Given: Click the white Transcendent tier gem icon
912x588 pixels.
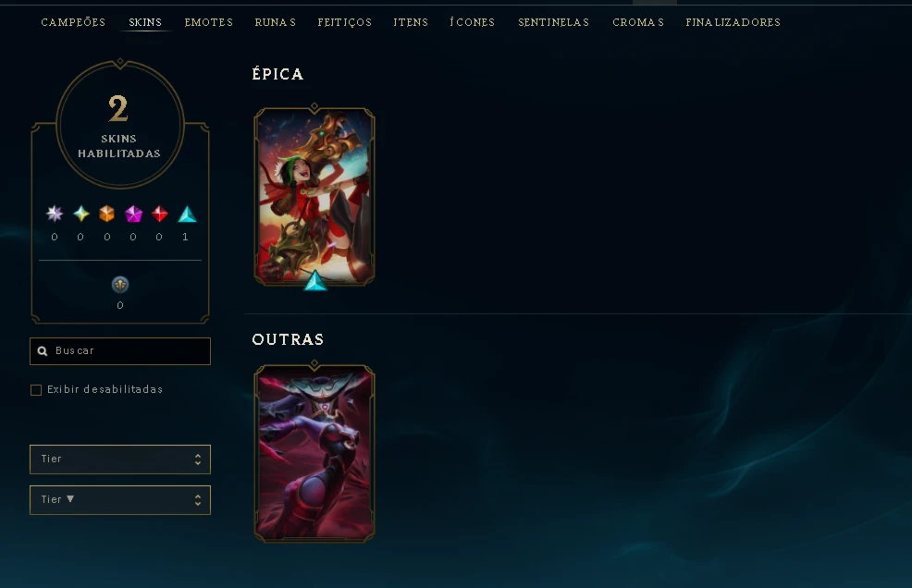Looking at the screenshot, I should tap(55, 214).
